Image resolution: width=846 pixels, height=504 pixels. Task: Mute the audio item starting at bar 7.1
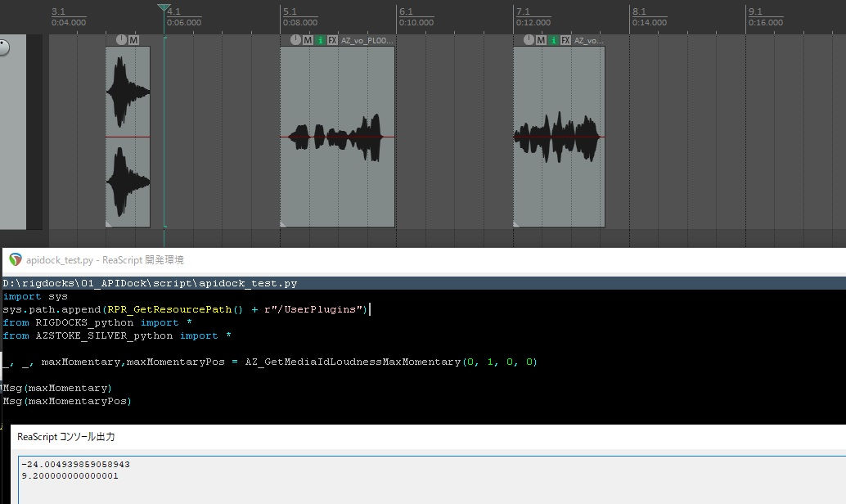(x=541, y=40)
